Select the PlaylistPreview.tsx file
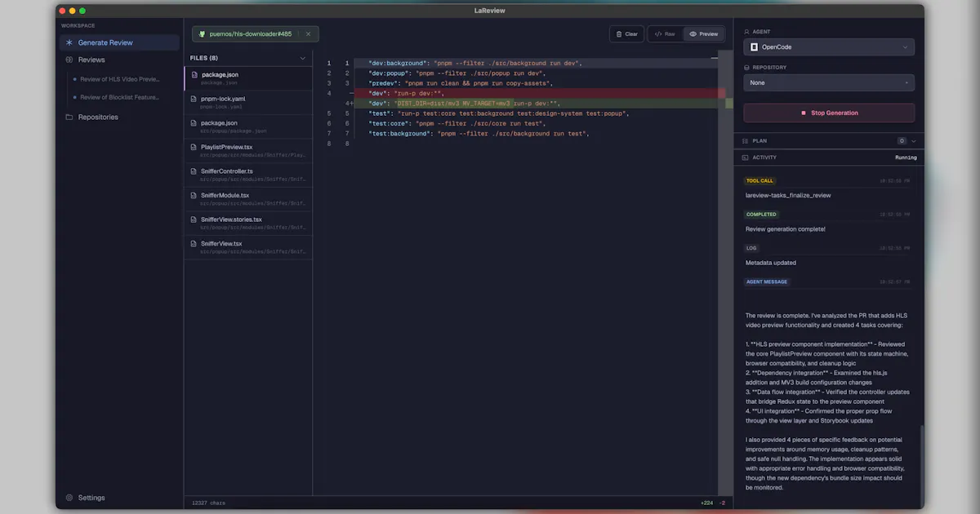Image resolution: width=980 pixels, height=514 pixels. (x=248, y=150)
